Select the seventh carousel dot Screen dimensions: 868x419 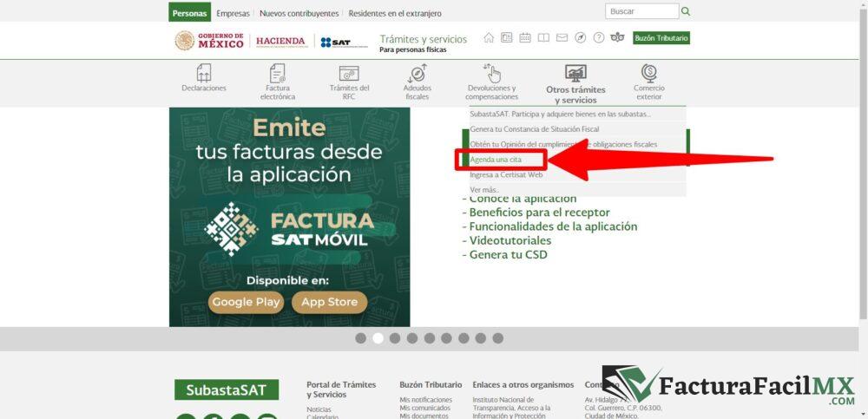pyautogui.click(x=464, y=338)
